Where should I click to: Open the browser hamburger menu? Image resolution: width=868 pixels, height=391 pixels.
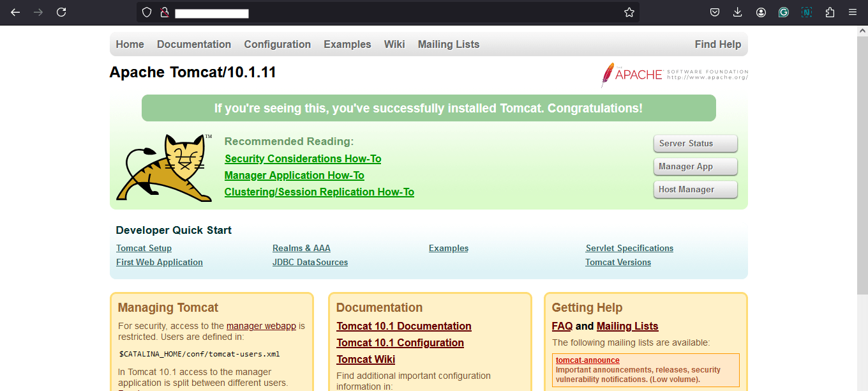pos(853,12)
